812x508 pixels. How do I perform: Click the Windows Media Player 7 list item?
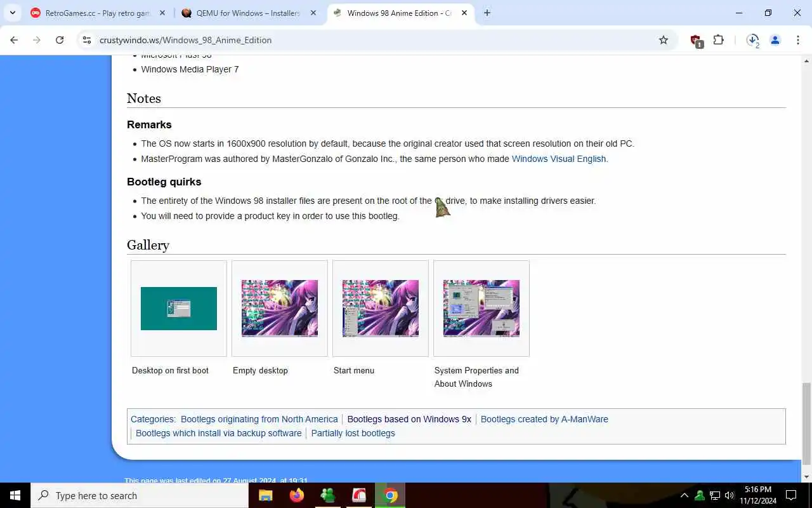[x=190, y=69]
